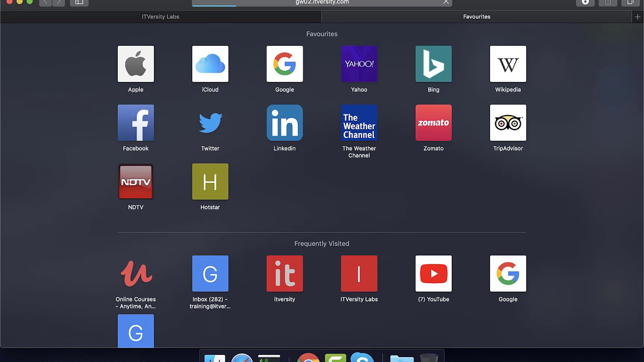Open the Zomato favourite
This screenshot has width=644, height=362.
coord(433,123)
